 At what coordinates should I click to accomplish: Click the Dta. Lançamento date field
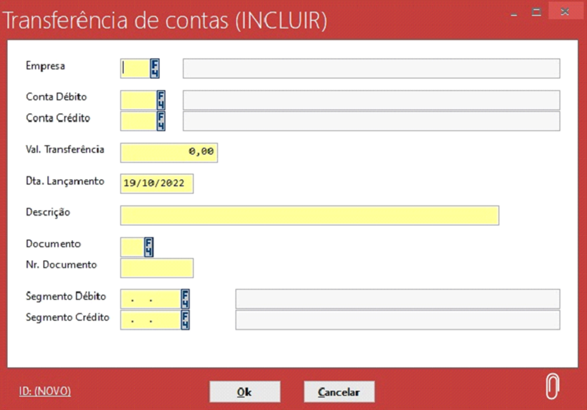click(x=157, y=183)
